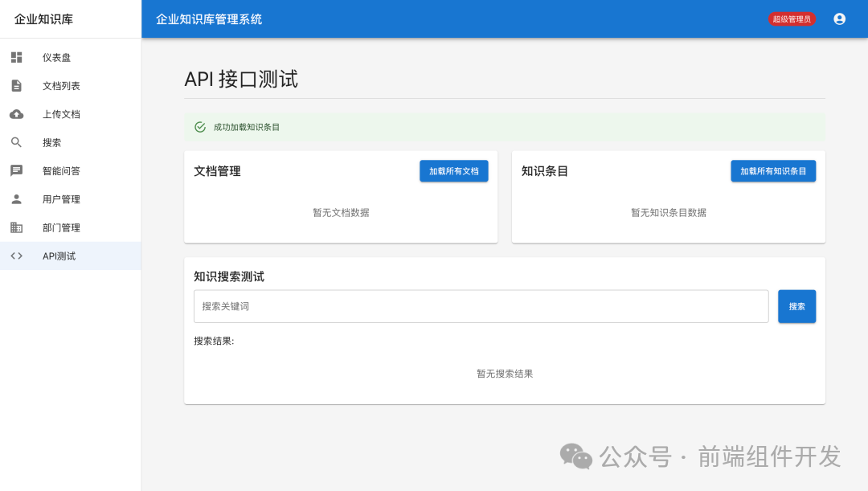Select the upload document cloud icon
Viewport: 868px width, 491px height.
click(x=17, y=114)
